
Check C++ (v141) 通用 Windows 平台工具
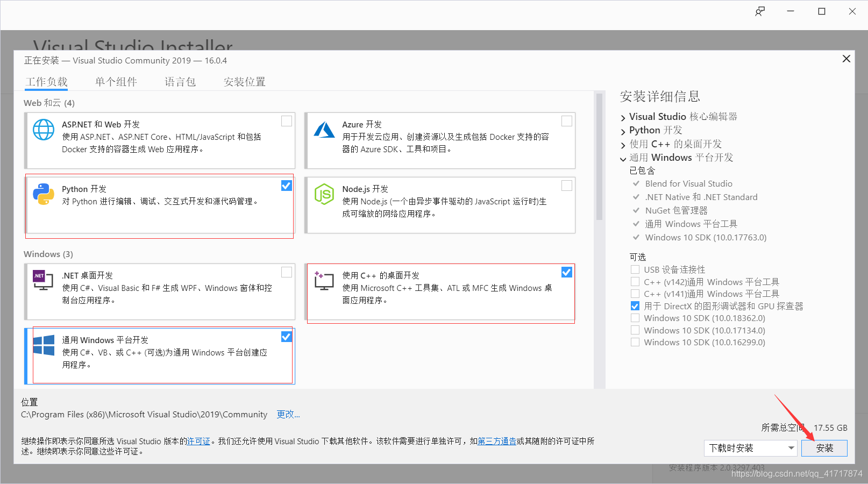point(635,294)
